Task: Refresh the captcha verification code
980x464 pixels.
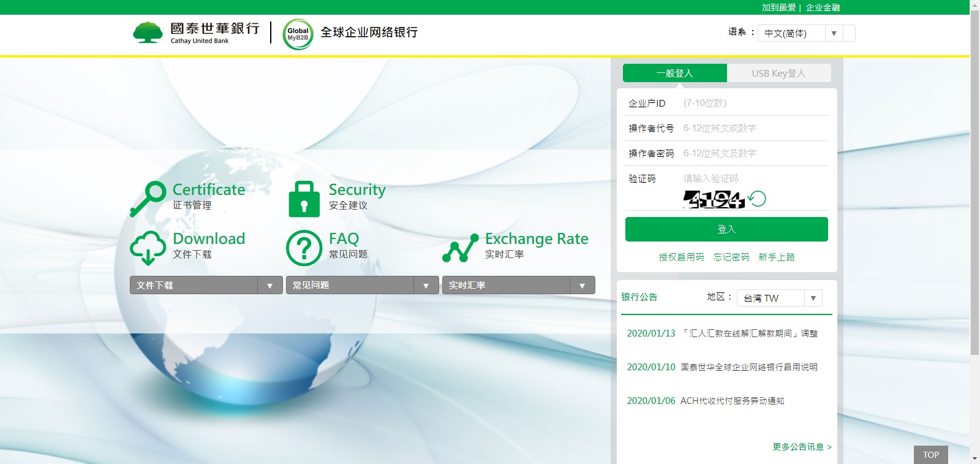Action: pos(758,199)
